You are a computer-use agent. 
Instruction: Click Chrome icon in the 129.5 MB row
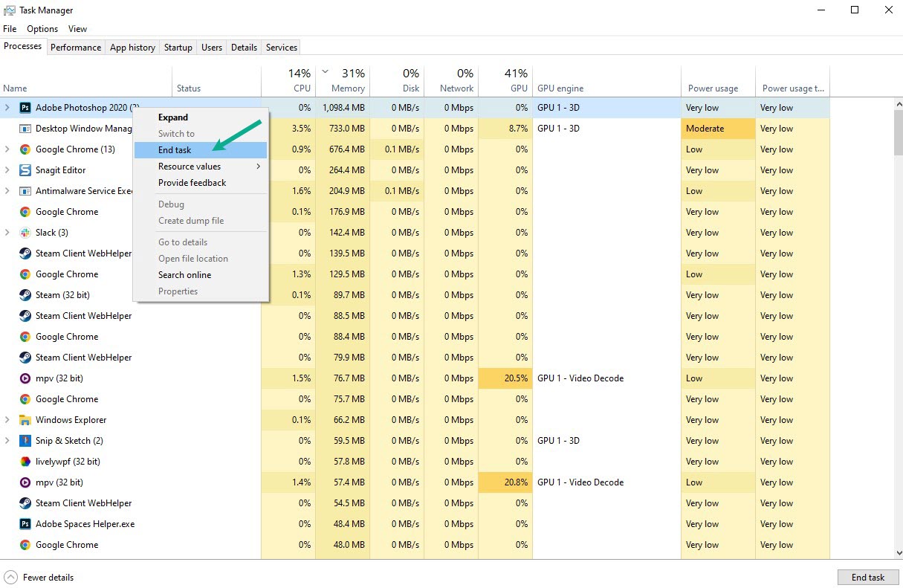(25, 274)
